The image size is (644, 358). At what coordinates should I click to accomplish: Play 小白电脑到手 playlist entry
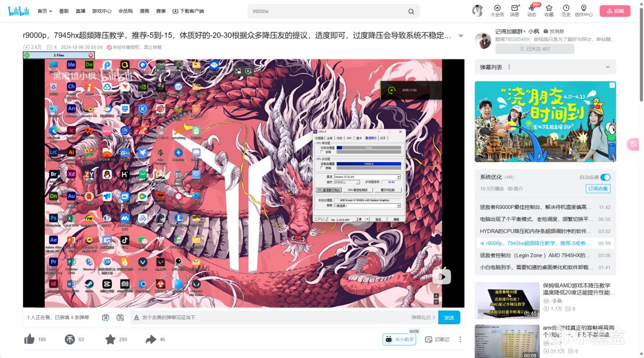pyautogui.click(x=545, y=267)
